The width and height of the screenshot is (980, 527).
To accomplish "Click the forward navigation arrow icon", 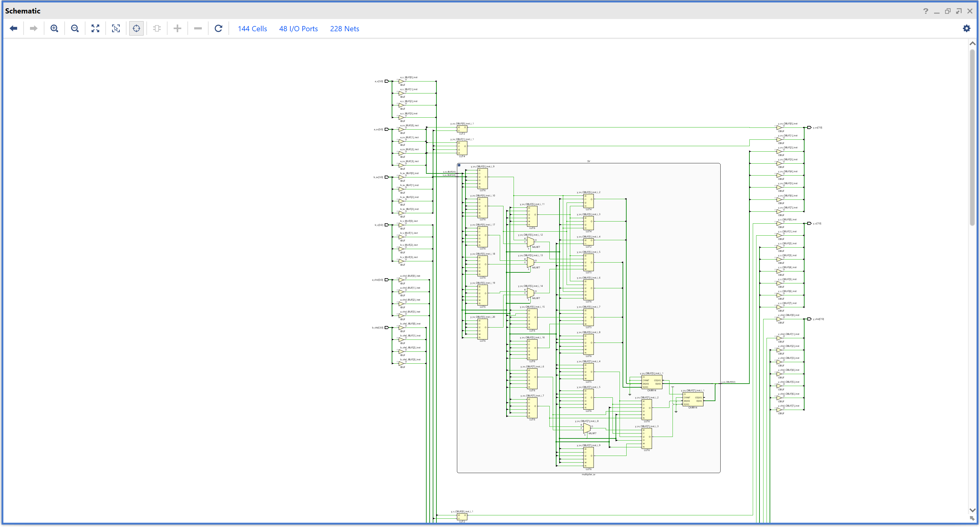I will pos(34,28).
